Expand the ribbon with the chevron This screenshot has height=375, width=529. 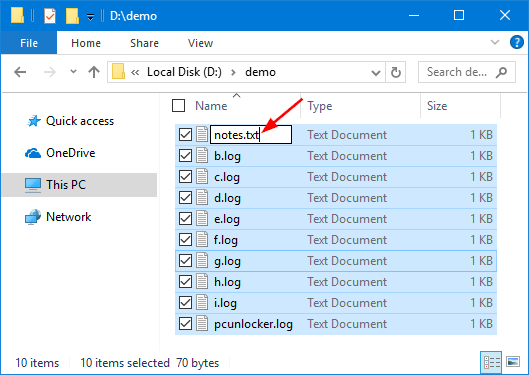point(495,42)
